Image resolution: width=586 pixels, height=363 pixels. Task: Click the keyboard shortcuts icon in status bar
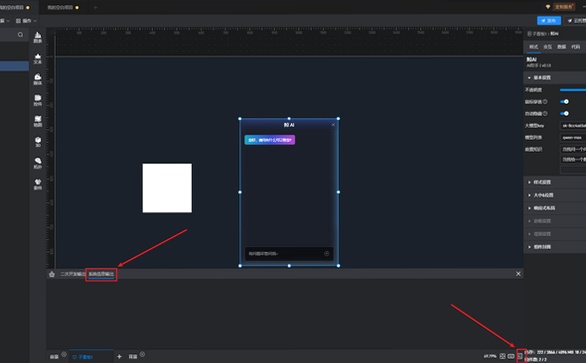coord(511,356)
